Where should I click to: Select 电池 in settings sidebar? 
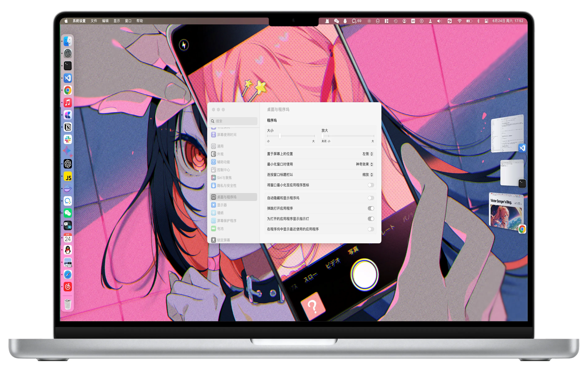233,229
